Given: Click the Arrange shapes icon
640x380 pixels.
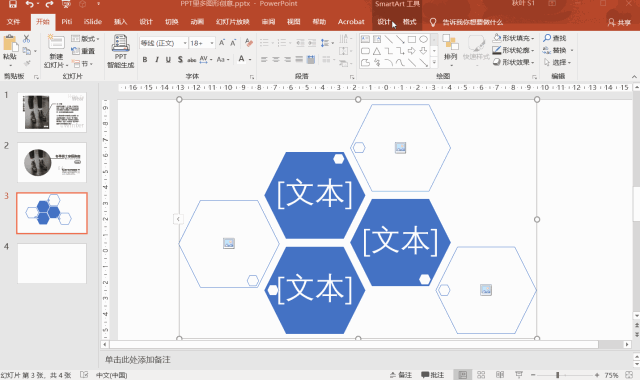Looking at the screenshot, I should click(450, 42).
